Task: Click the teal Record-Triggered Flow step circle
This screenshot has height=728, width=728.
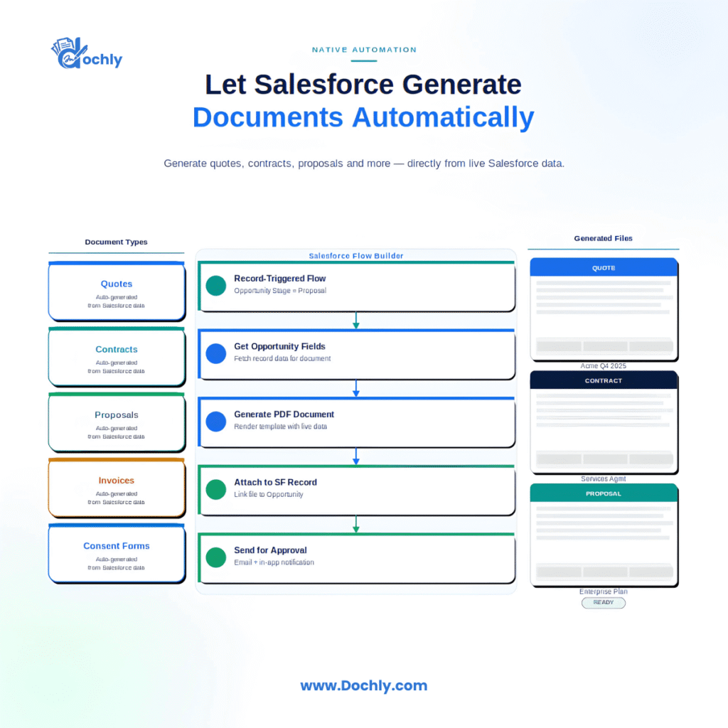Action: coord(216,286)
